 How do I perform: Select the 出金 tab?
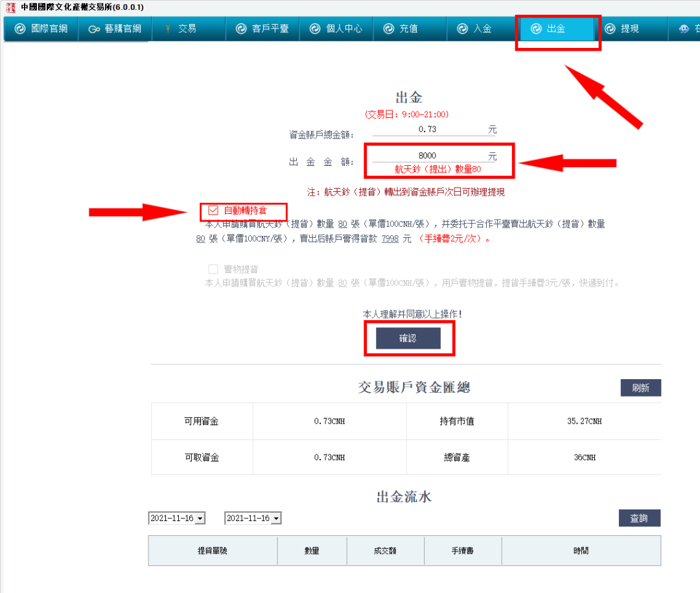click(557, 29)
